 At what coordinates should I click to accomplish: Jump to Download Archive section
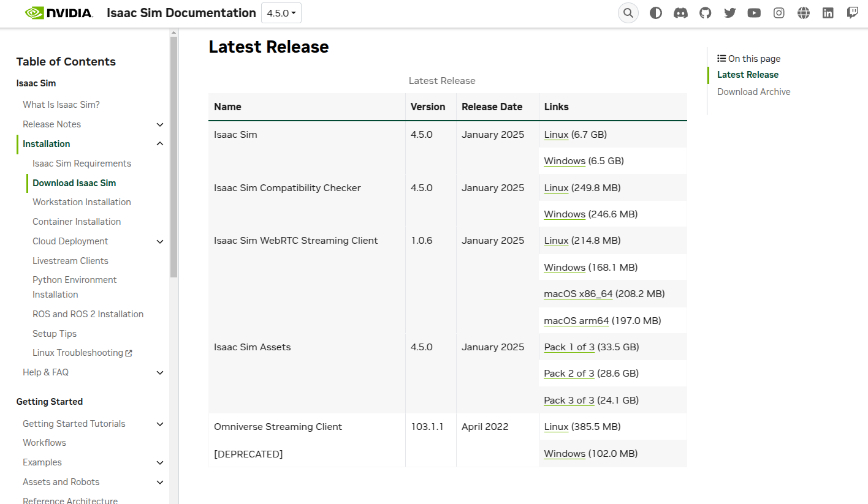click(x=754, y=92)
